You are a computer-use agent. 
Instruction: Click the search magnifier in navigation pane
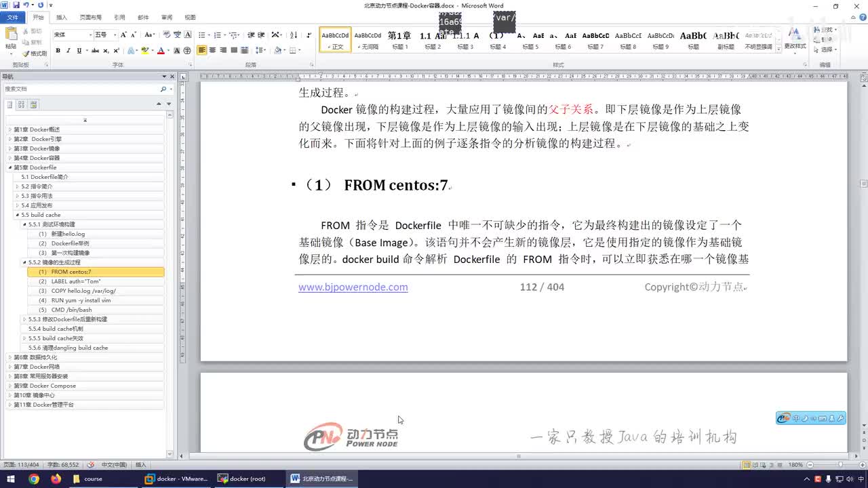click(163, 89)
